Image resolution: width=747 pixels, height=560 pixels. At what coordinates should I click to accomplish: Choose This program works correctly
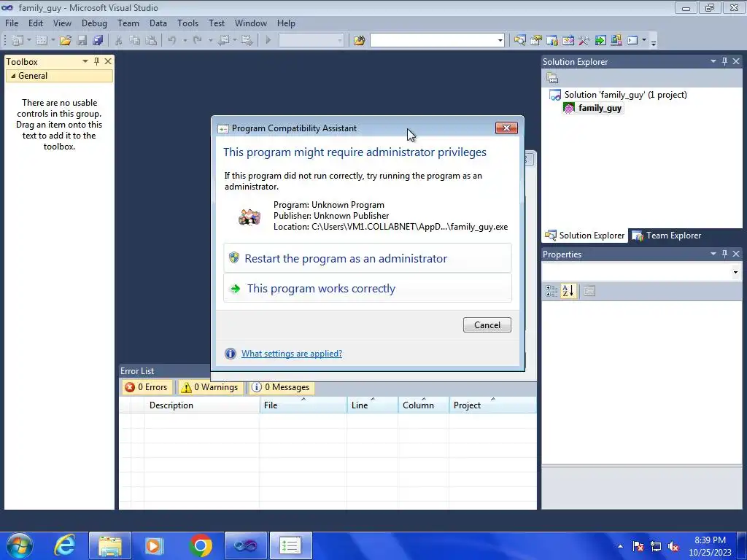coord(368,288)
